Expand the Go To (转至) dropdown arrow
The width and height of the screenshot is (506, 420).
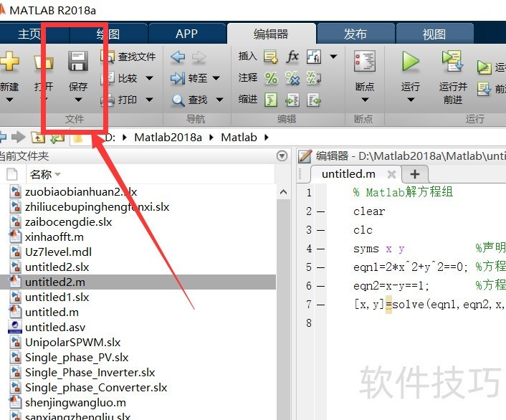pyautogui.click(x=216, y=78)
